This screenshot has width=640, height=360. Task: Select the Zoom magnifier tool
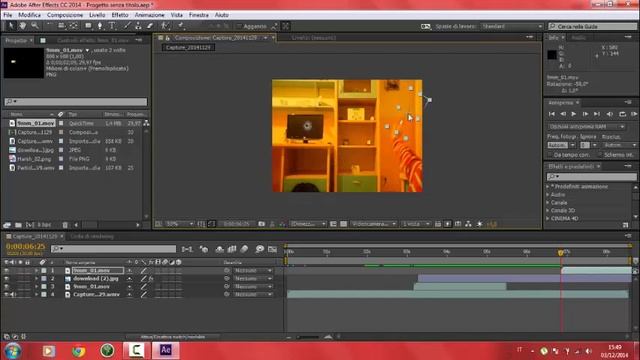click(35, 26)
